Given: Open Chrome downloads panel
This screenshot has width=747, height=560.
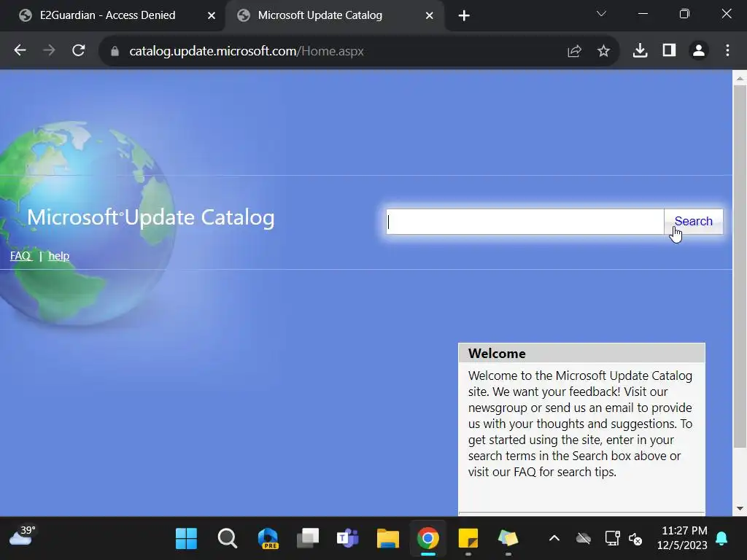Looking at the screenshot, I should point(640,50).
